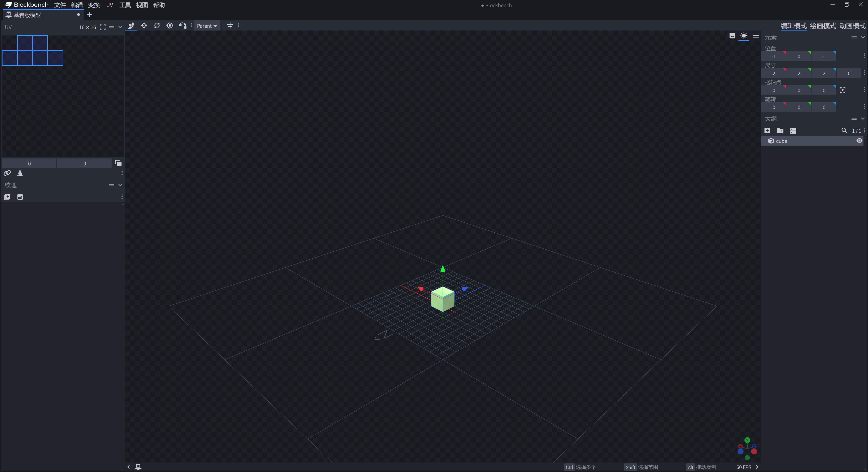Toggle mirror UV icon
This screenshot has width=868, height=472.
tap(20, 173)
